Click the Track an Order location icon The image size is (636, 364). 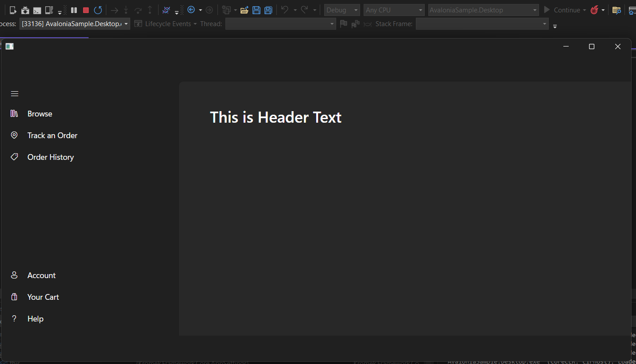14,135
